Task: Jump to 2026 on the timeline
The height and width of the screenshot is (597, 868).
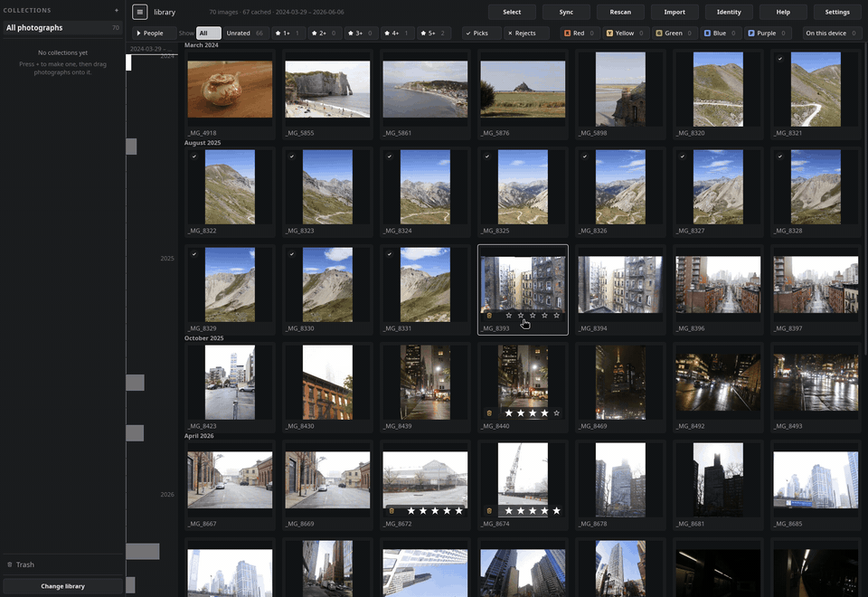Action: [167, 495]
